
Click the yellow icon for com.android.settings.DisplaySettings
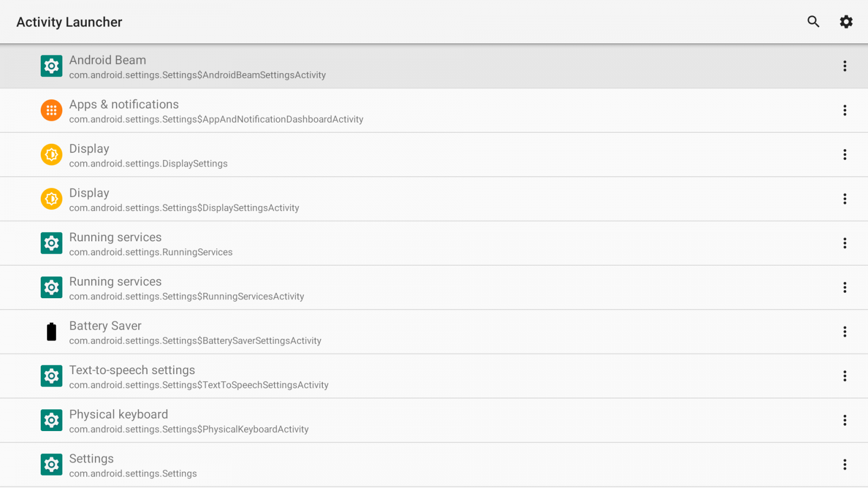(x=52, y=155)
